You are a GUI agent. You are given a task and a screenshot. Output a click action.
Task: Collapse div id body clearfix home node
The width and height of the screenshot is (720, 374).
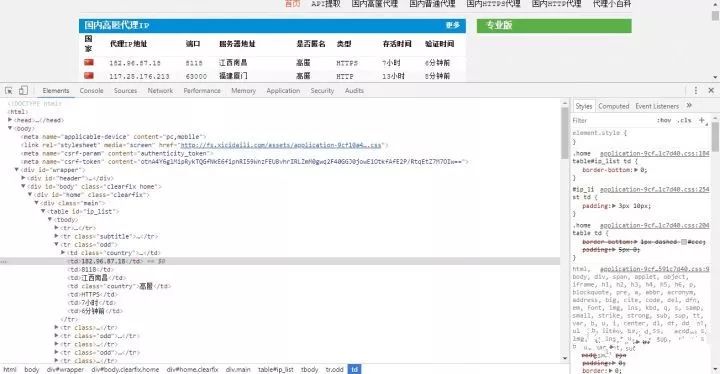point(23,186)
